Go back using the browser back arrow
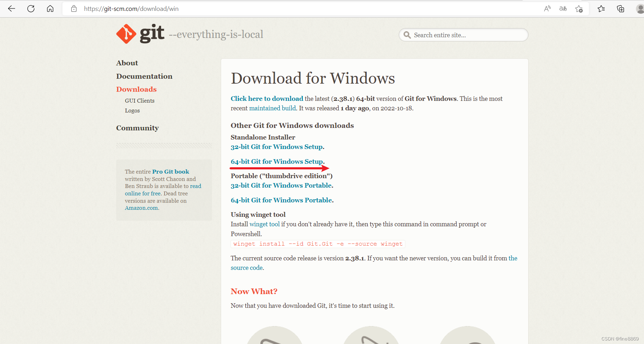The width and height of the screenshot is (644, 344). click(x=12, y=9)
